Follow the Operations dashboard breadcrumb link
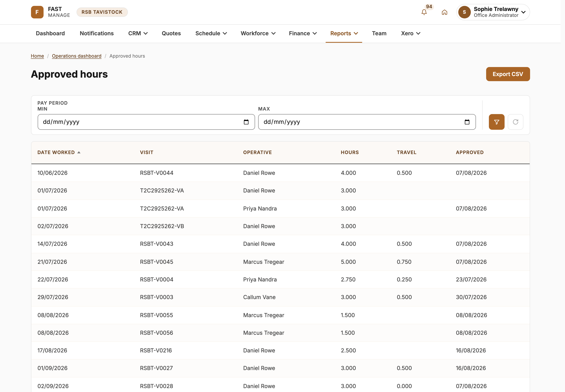The height and width of the screenshot is (392, 565). pos(77,56)
